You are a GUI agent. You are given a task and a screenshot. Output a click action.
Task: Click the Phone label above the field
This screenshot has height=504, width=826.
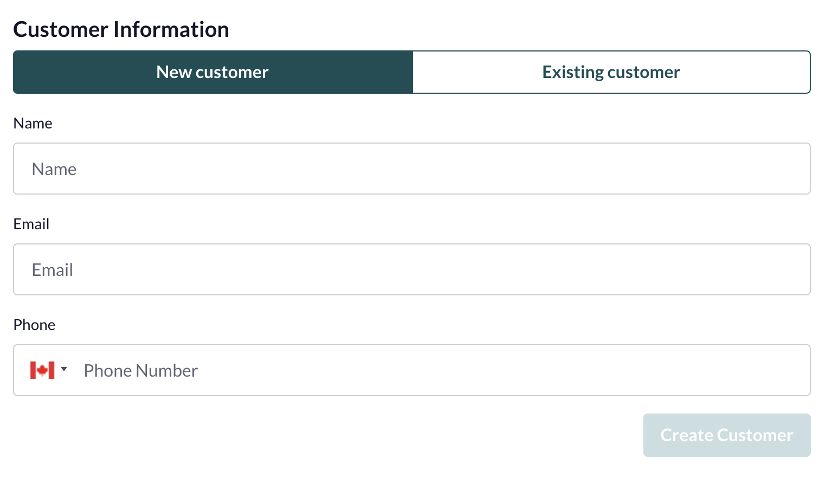click(x=34, y=325)
